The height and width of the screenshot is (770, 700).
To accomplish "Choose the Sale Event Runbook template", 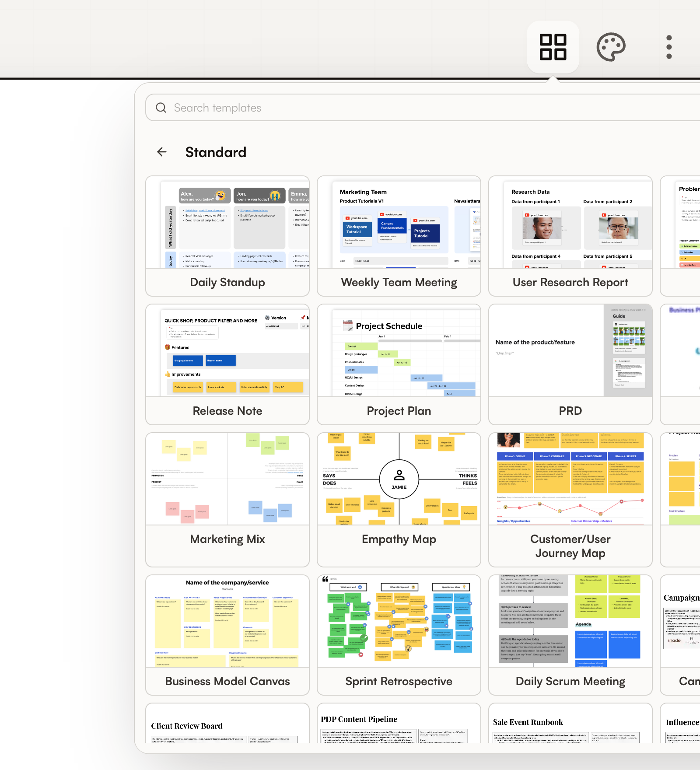I will (570, 723).
